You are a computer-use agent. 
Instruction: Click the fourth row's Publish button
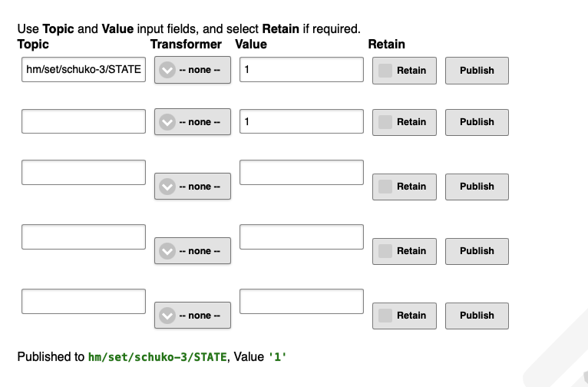click(477, 251)
